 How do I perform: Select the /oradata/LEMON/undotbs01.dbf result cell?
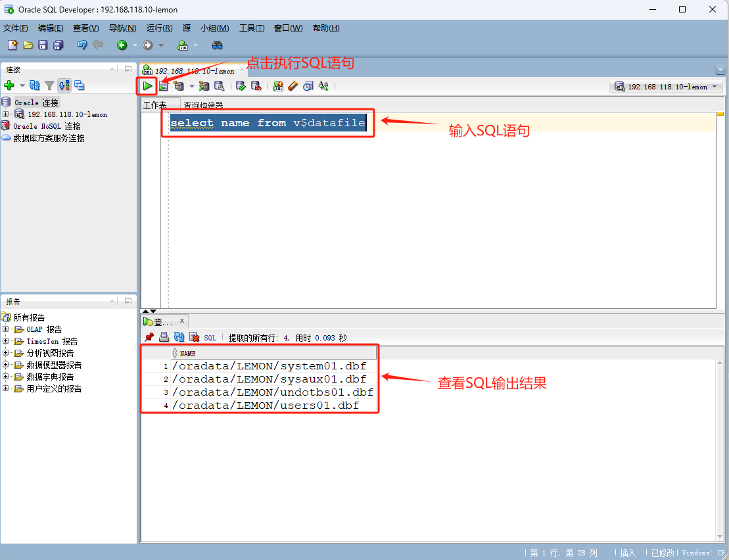tap(273, 392)
